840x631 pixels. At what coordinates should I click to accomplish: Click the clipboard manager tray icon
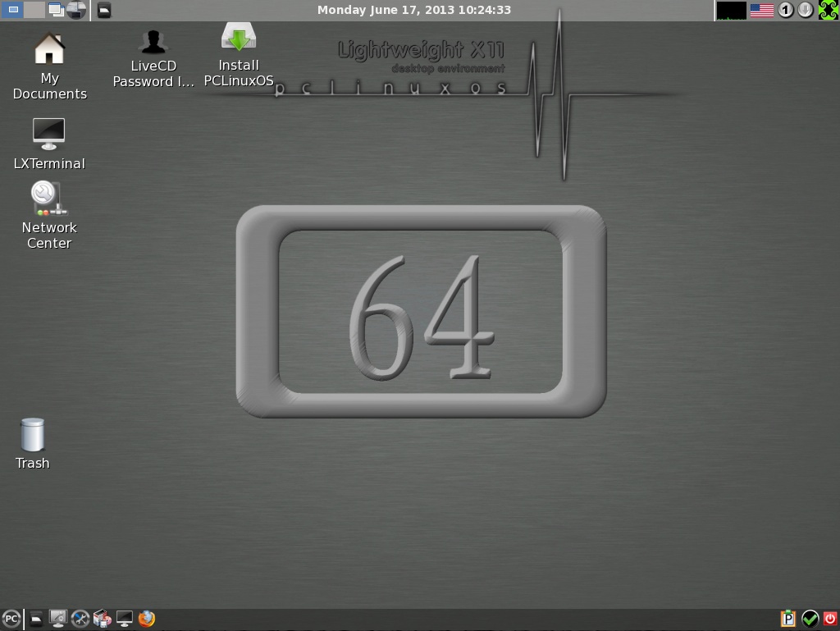click(x=788, y=619)
